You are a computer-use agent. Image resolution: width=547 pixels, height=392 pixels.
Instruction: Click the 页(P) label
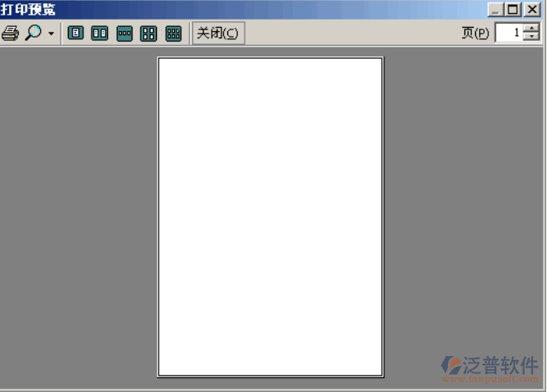(x=475, y=33)
